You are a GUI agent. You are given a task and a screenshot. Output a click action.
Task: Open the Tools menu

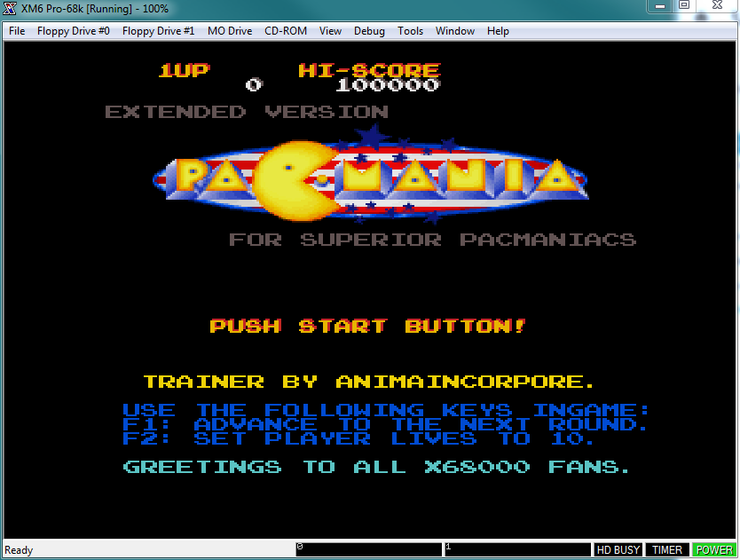coord(410,31)
